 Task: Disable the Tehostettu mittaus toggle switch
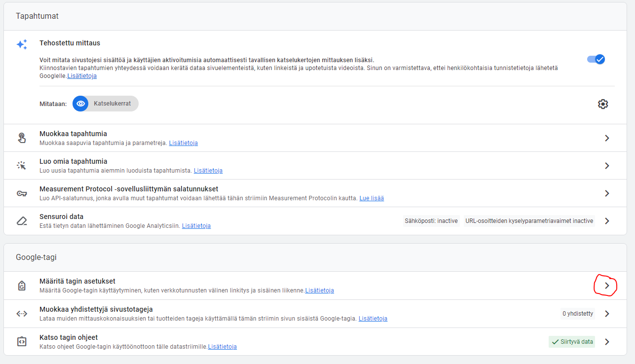pyautogui.click(x=596, y=59)
